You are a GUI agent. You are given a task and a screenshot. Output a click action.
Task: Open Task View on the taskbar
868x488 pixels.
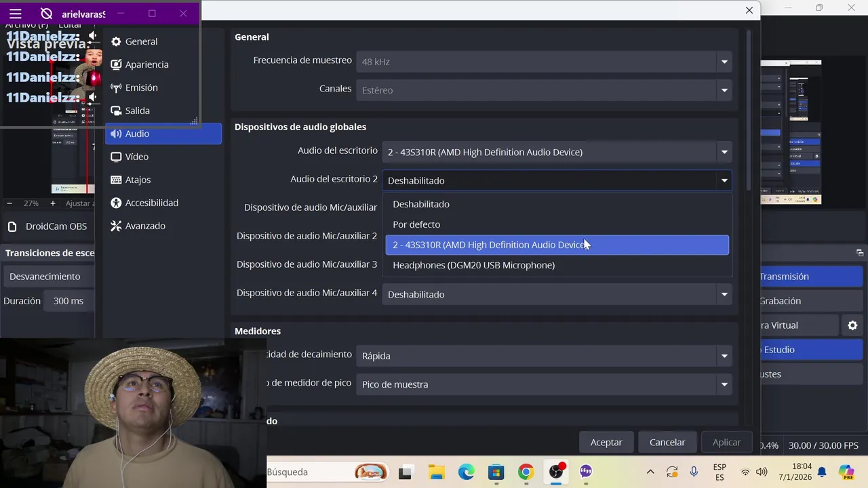pyautogui.click(x=406, y=472)
